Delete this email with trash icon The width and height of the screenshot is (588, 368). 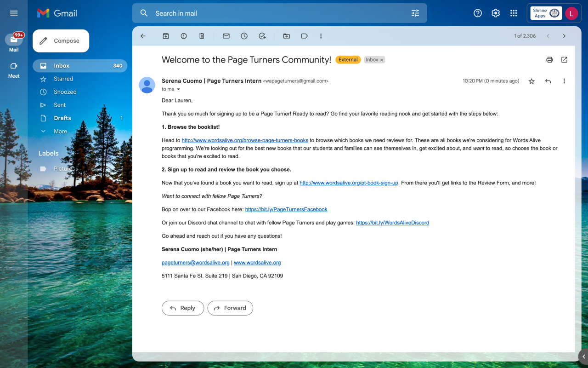click(202, 36)
